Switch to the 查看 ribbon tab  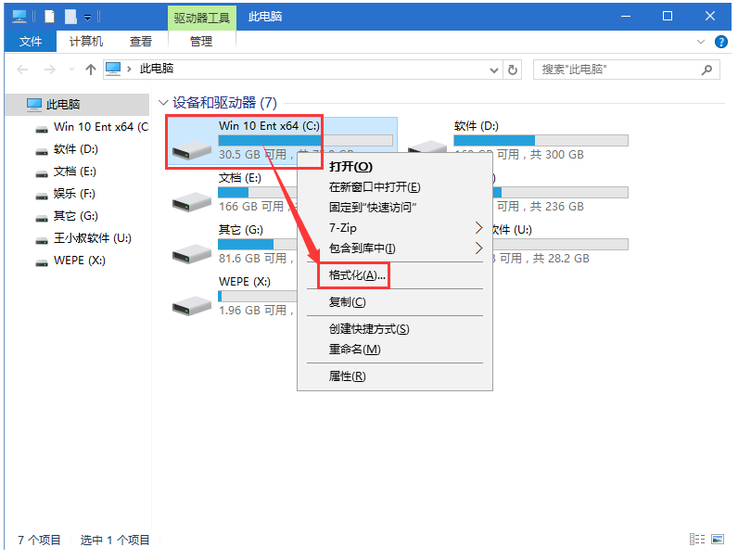coord(141,42)
